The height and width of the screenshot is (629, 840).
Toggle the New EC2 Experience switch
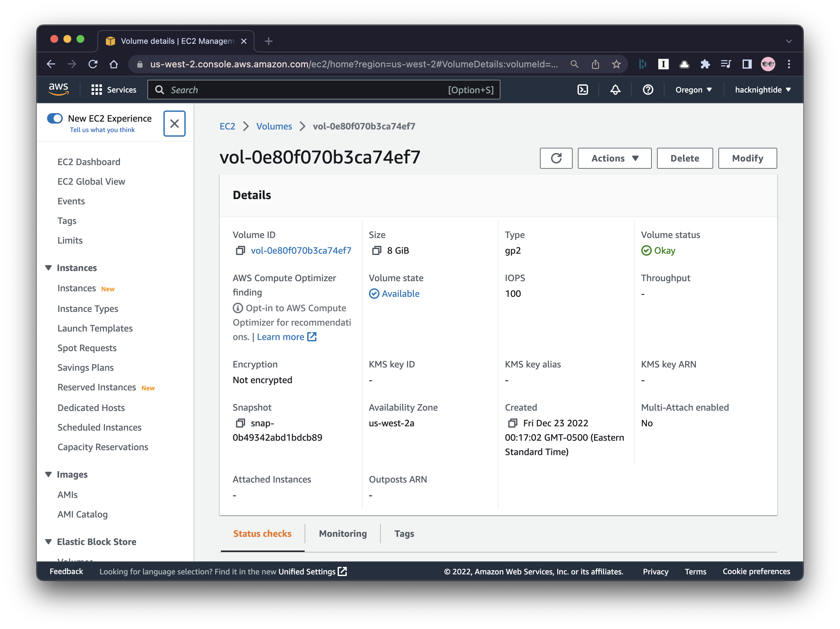click(55, 118)
